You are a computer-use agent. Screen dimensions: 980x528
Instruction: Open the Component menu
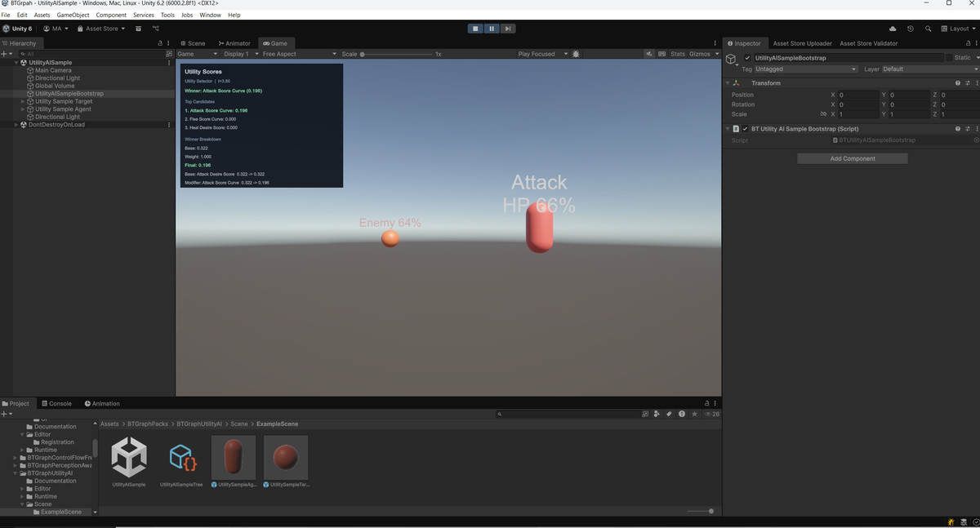(111, 15)
